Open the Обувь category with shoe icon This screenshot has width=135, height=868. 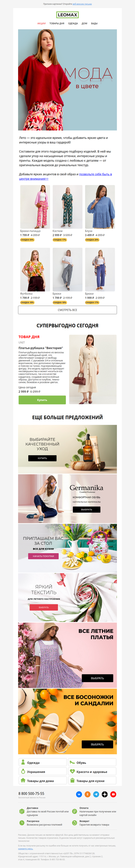coord(92,762)
